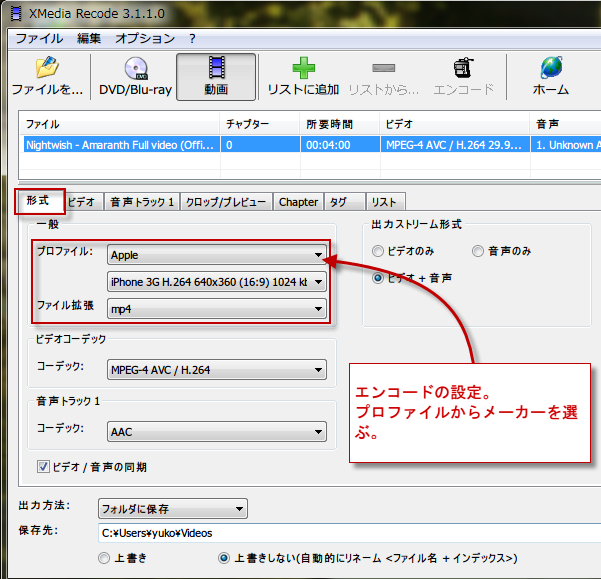Switch to the クロップ/プレビュー tab
The width and height of the screenshot is (601, 579).
tap(226, 202)
